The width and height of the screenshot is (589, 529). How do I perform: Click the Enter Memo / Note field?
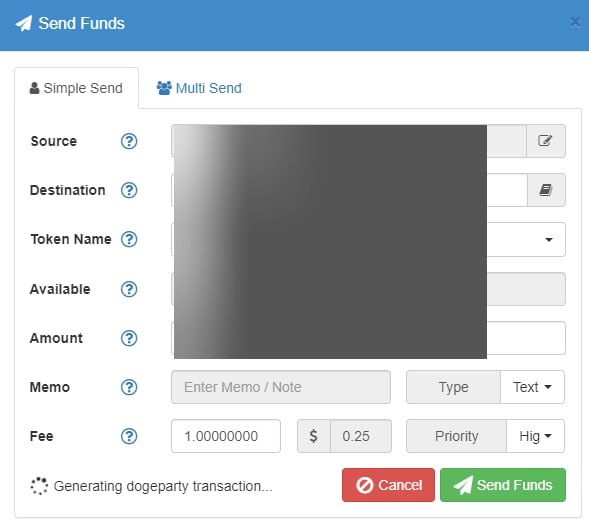(x=281, y=387)
